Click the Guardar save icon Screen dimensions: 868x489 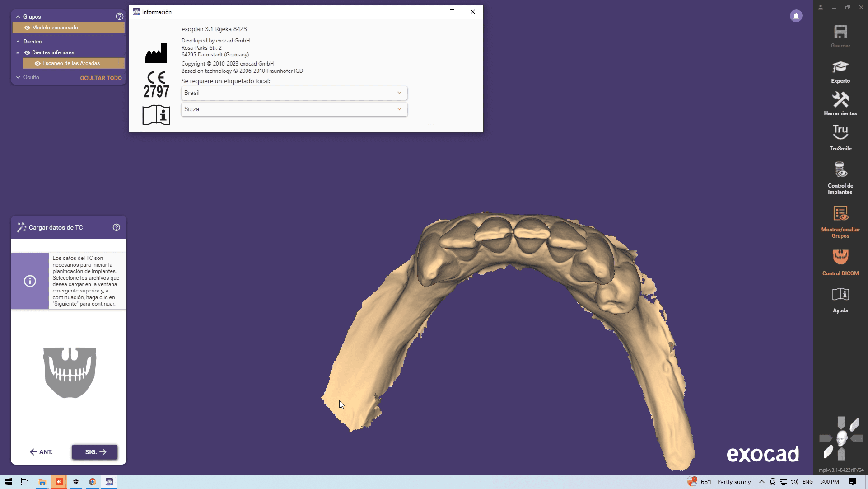point(840,36)
